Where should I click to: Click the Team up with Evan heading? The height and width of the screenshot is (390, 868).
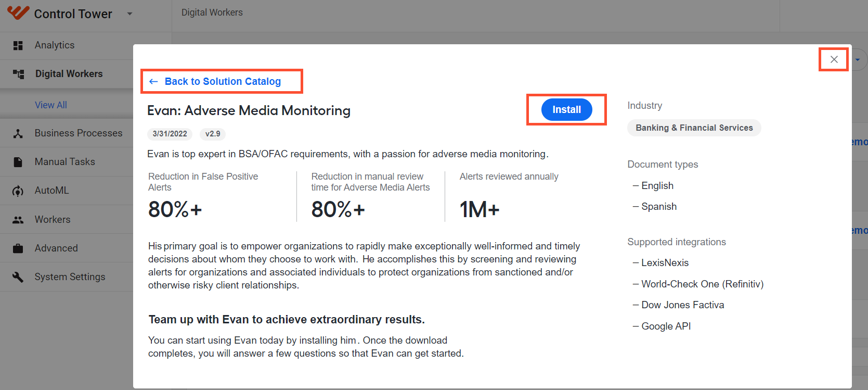(x=287, y=320)
